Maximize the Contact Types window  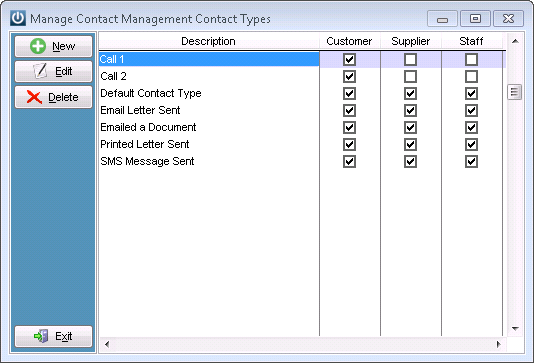pos(475,18)
